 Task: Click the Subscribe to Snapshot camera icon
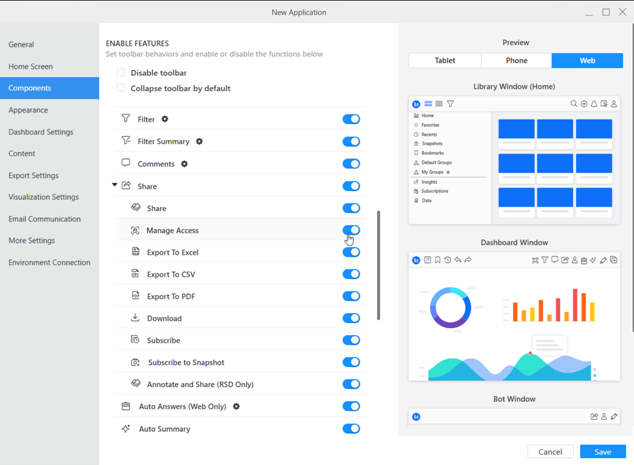click(135, 362)
